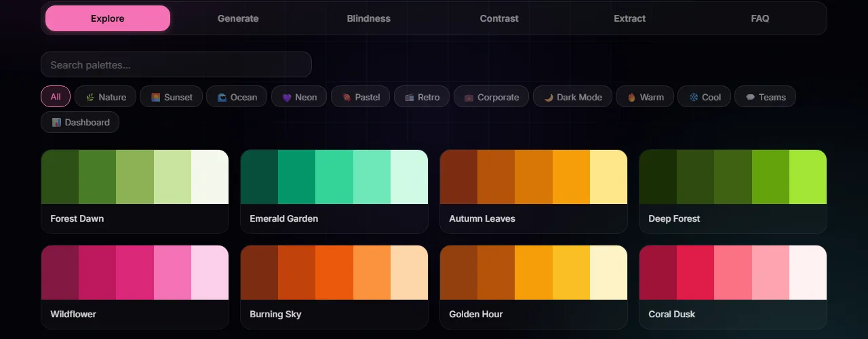Open the Contrast tab

pos(499,18)
